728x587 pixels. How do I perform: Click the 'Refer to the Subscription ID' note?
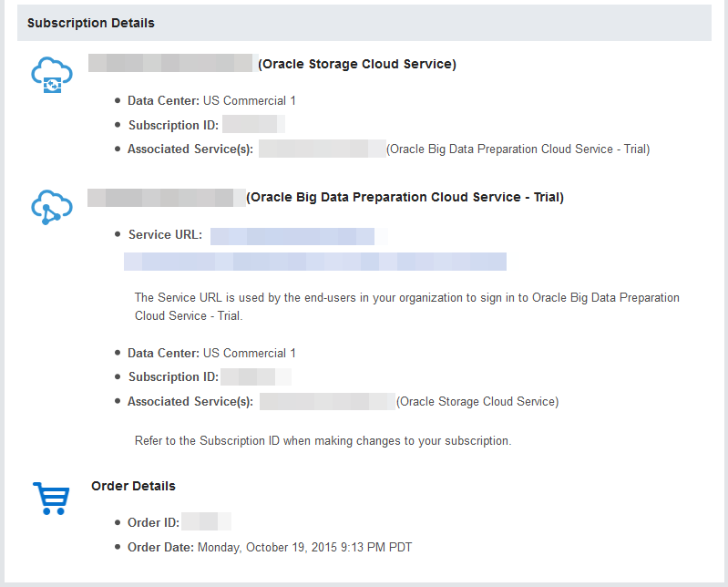[x=323, y=440]
